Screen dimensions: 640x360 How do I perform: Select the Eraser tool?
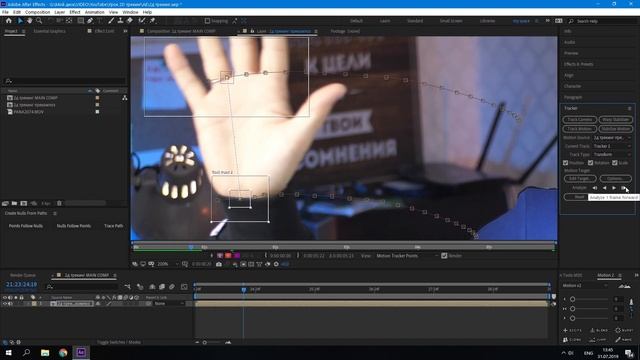point(130,21)
